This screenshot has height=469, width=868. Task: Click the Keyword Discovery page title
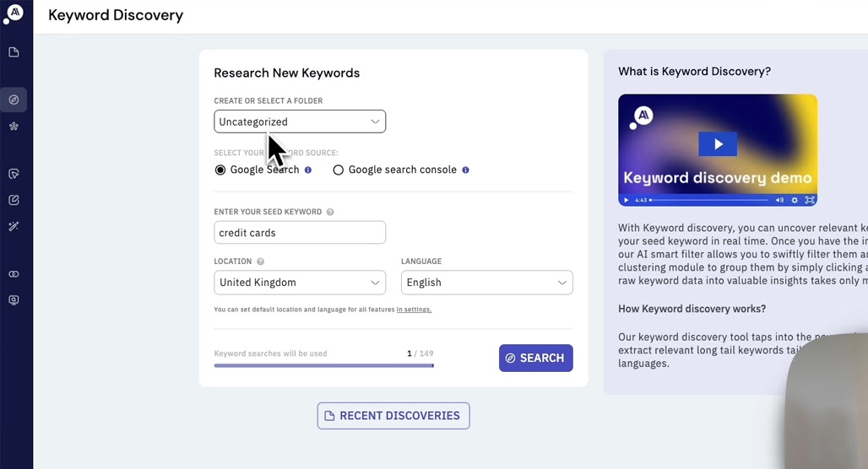(116, 15)
